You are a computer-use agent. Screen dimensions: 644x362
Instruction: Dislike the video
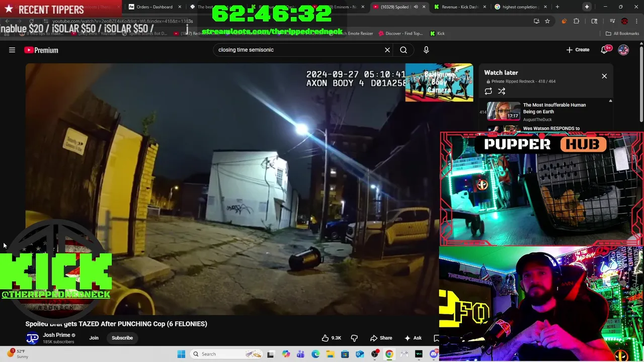tap(354, 338)
